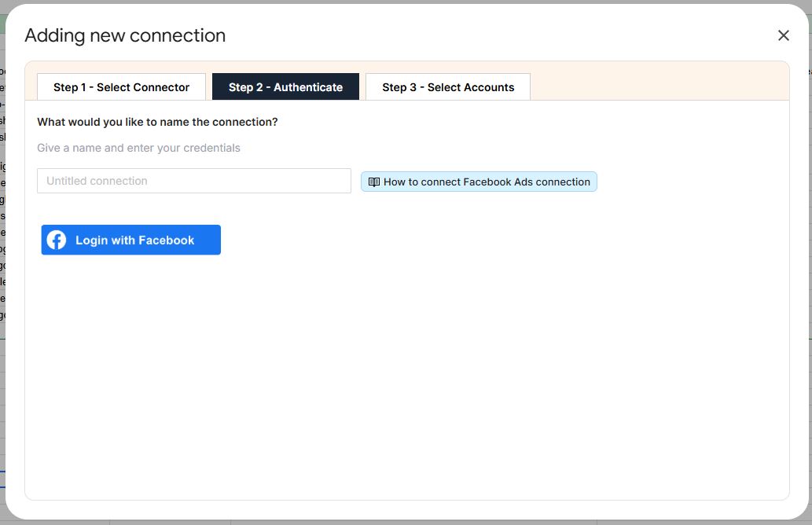Open How to connect Facebook Ads guide
The image size is (812, 525).
(x=479, y=182)
